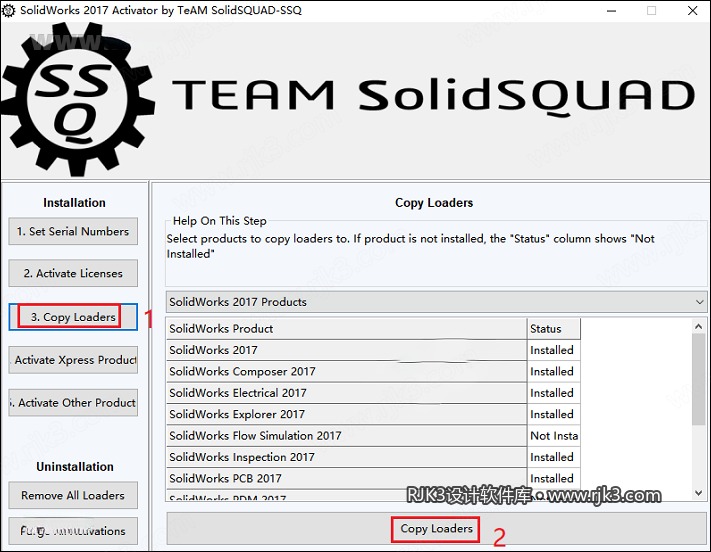
Task: Click the Set Serial Numbers button
Action: pyautogui.click(x=73, y=231)
